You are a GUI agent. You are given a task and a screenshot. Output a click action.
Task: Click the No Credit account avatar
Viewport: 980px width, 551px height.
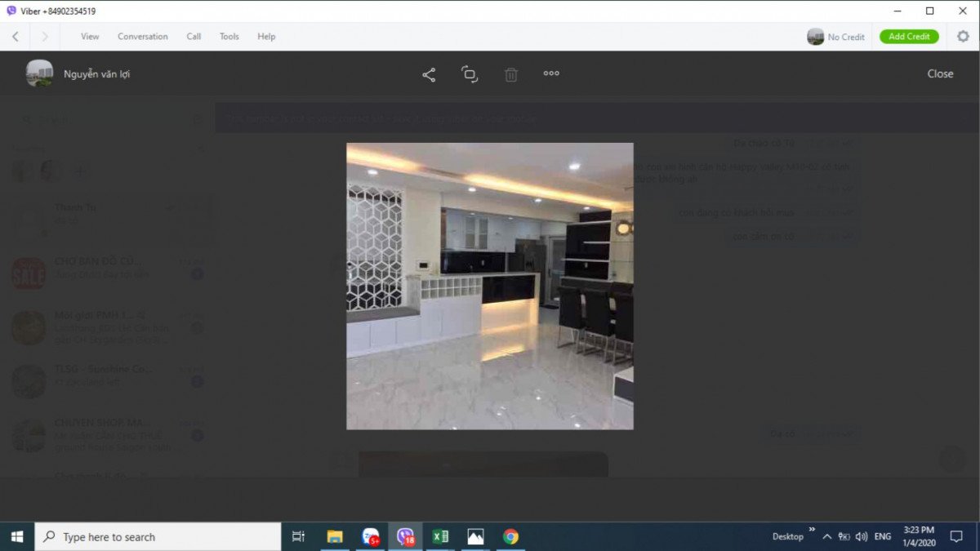pyautogui.click(x=815, y=37)
